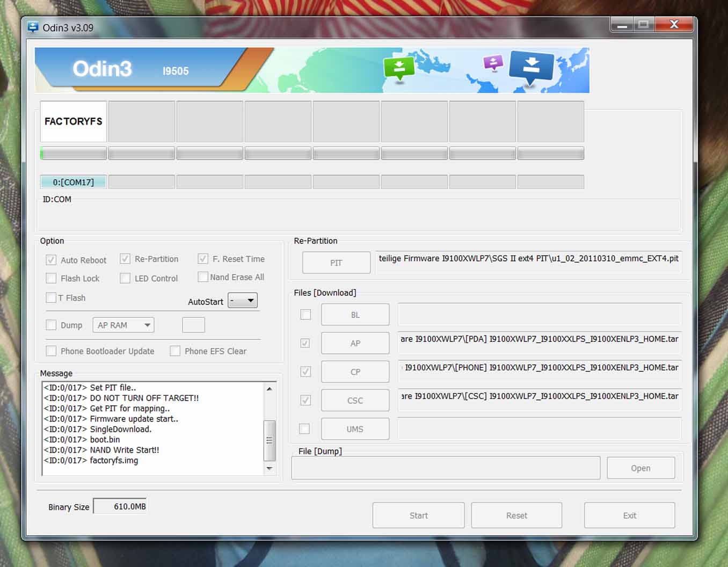Click the Start button
The width and height of the screenshot is (728, 567).
pyautogui.click(x=419, y=515)
